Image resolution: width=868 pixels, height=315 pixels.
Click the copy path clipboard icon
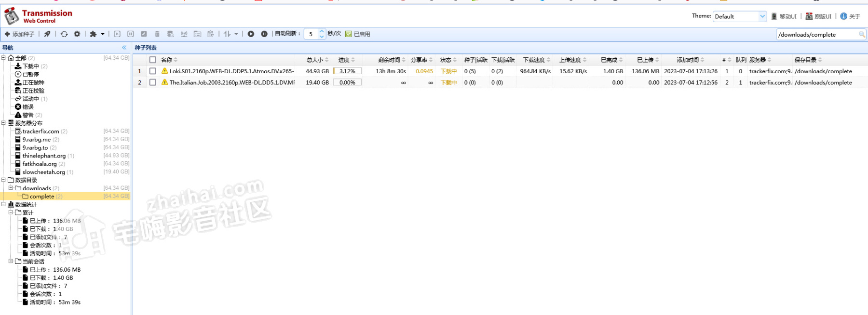211,34
